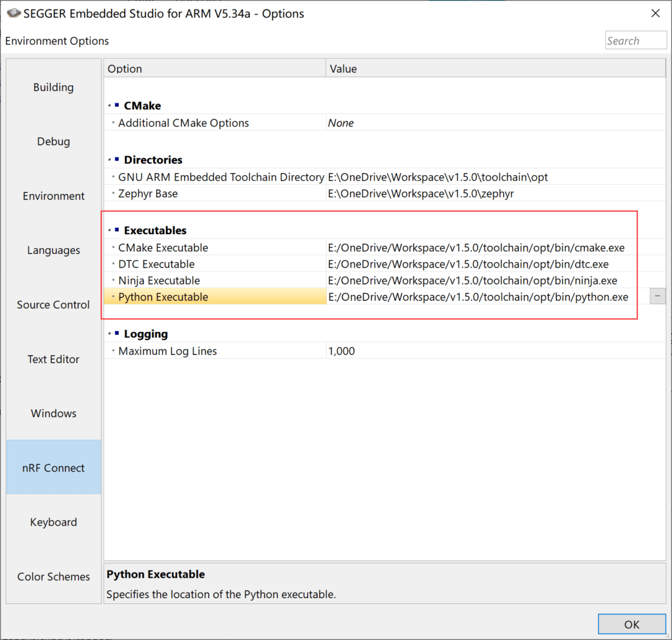Select the Environment category in sidebar
672x640 pixels.
point(54,196)
